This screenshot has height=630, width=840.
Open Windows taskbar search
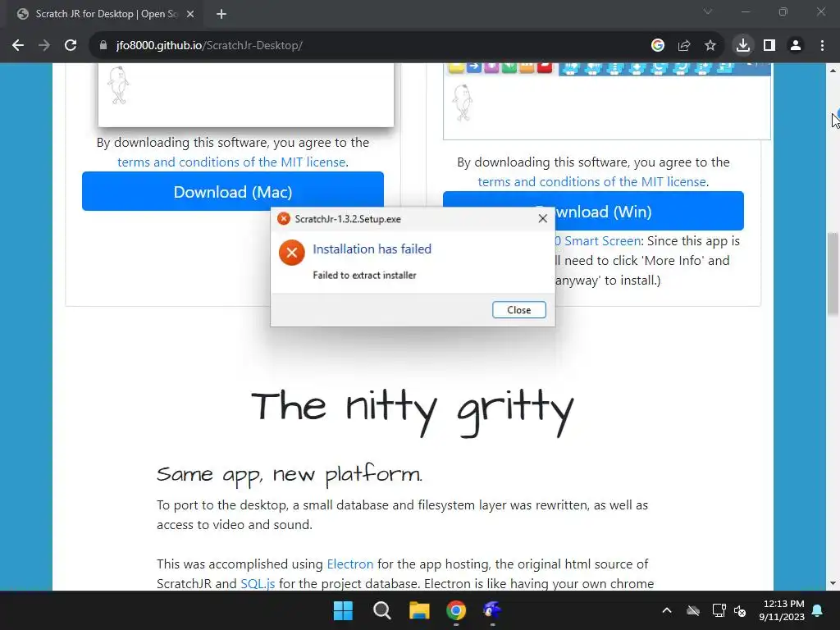point(381,610)
